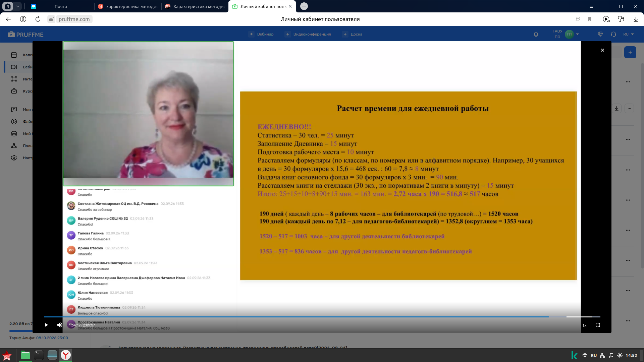Viewport: 644px width, 362px height.
Task: Reload the page with refresh icon
Action: (x=38, y=19)
